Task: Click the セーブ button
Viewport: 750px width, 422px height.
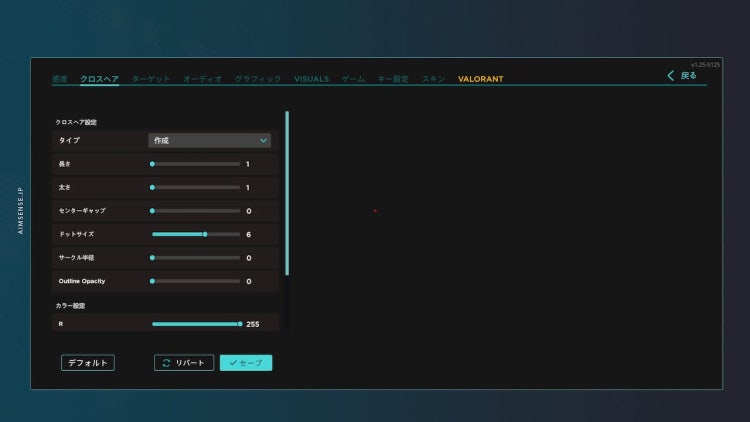Action: [246, 363]
